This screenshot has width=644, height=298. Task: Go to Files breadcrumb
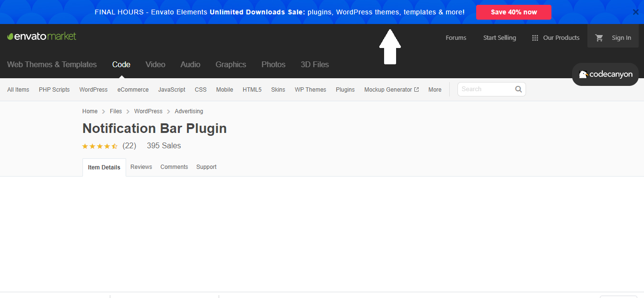point(116,111)
